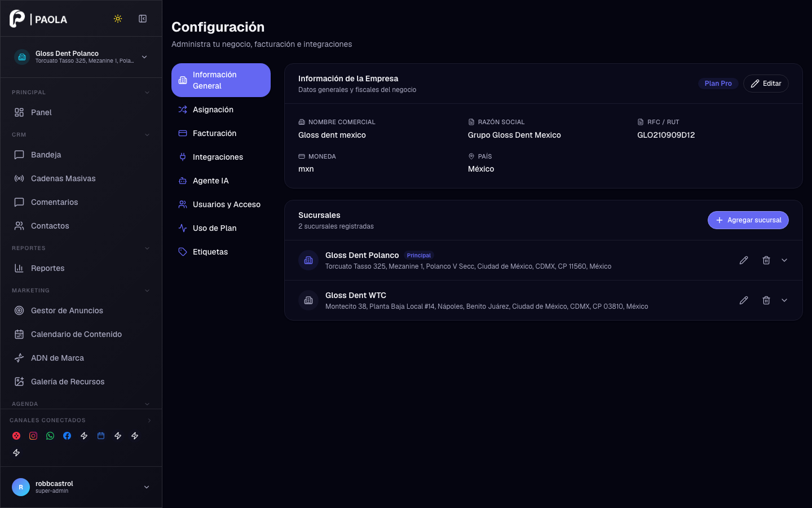Click the red connected channel icon

tap(16, 436)
